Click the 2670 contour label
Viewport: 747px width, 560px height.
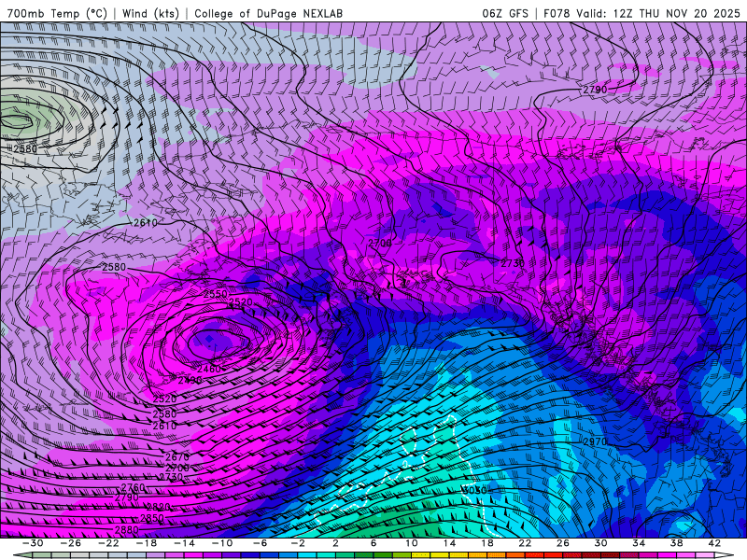point(177,457)
